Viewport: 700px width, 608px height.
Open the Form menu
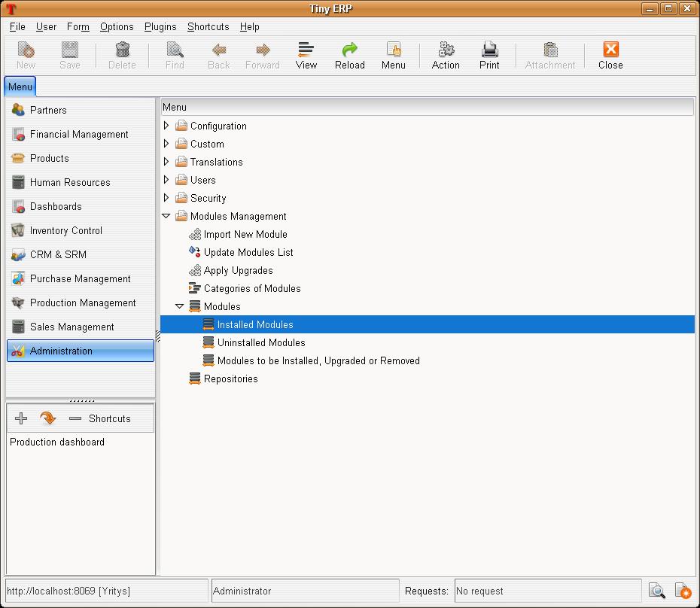78,27
